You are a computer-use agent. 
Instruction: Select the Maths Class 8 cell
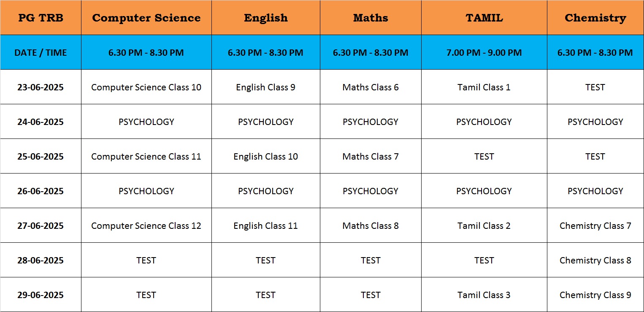371,225
